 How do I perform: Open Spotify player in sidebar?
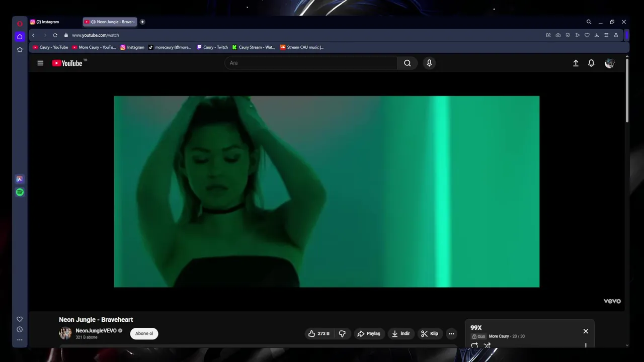point(20,192)
